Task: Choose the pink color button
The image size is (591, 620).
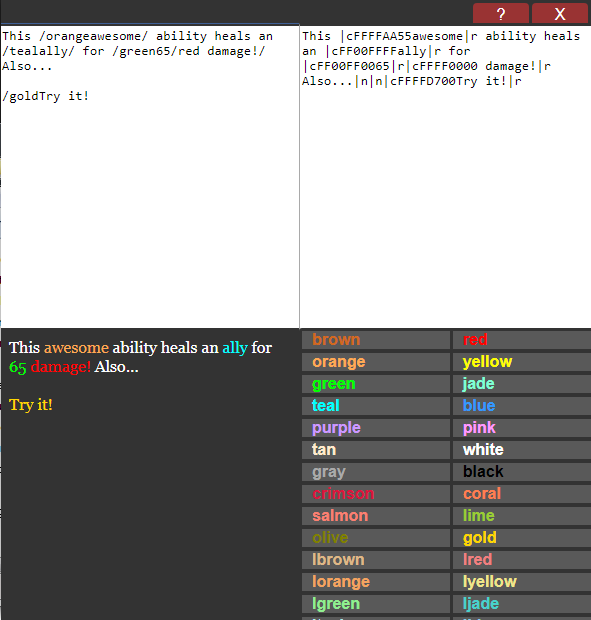Action: pos(522,428)
